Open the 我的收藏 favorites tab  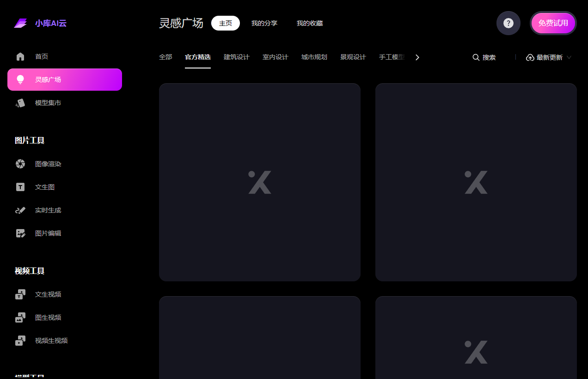click(309, 23)
